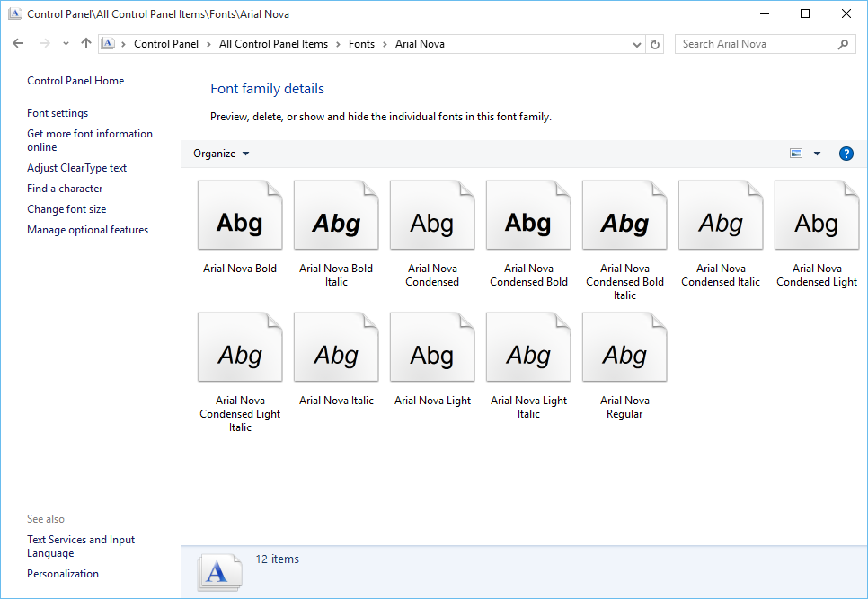Go up one level with up arrow
Image resolution: width=868 pixels, height=599 pixels.
click(x=85, y=44)
